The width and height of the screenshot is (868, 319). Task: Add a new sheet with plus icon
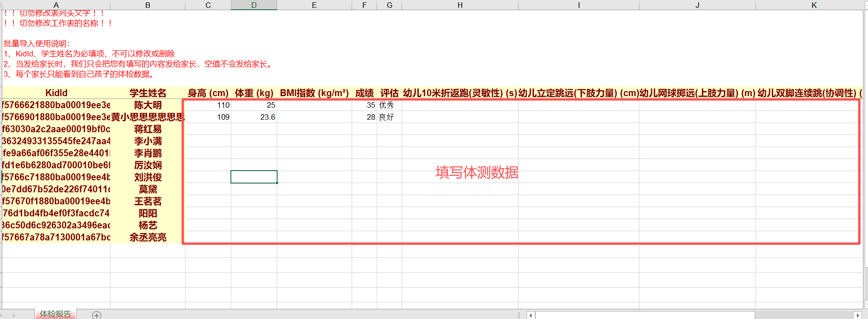tap(97, 315)
